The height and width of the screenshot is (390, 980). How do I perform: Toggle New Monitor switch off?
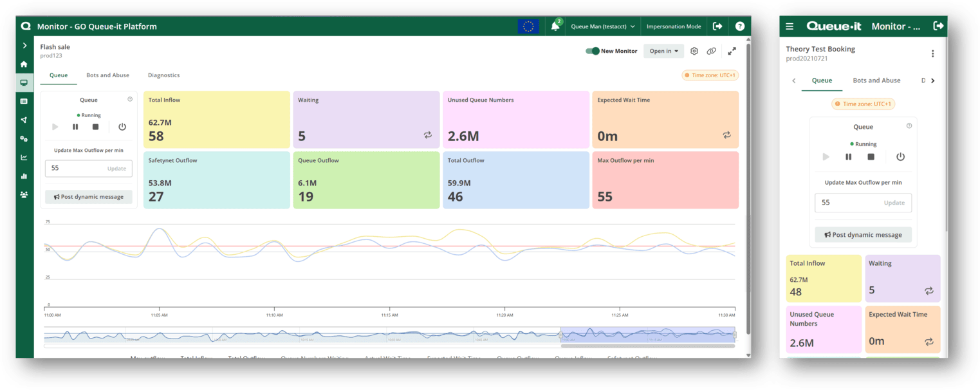[x=593, y=50]
